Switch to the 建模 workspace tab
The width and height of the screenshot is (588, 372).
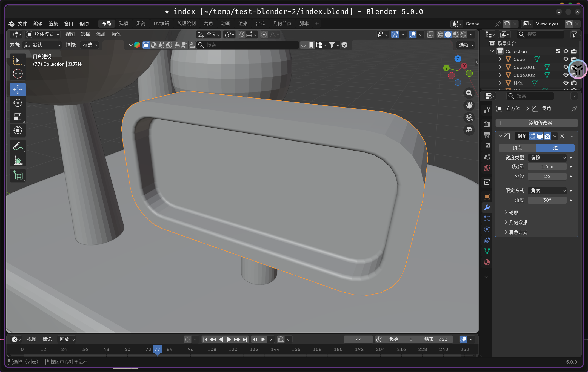pyautogui.click(x=124, y=24)
